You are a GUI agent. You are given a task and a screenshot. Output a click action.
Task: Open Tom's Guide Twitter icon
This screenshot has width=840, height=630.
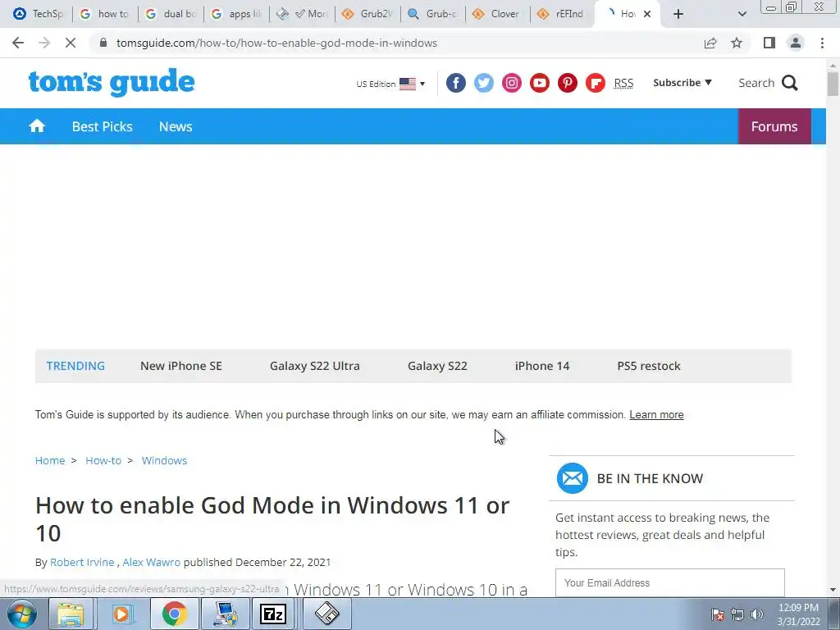pyautogui.click(x=484, y=83)
